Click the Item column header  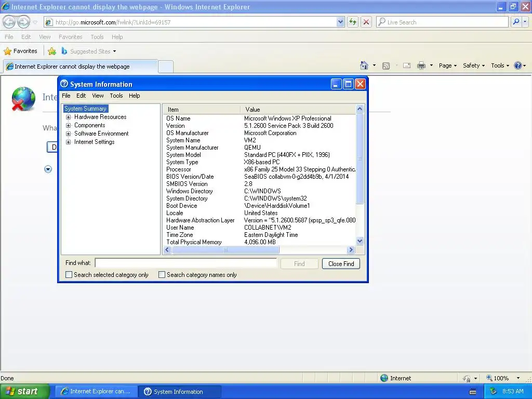pyautogui.click(x=202, y=110)
